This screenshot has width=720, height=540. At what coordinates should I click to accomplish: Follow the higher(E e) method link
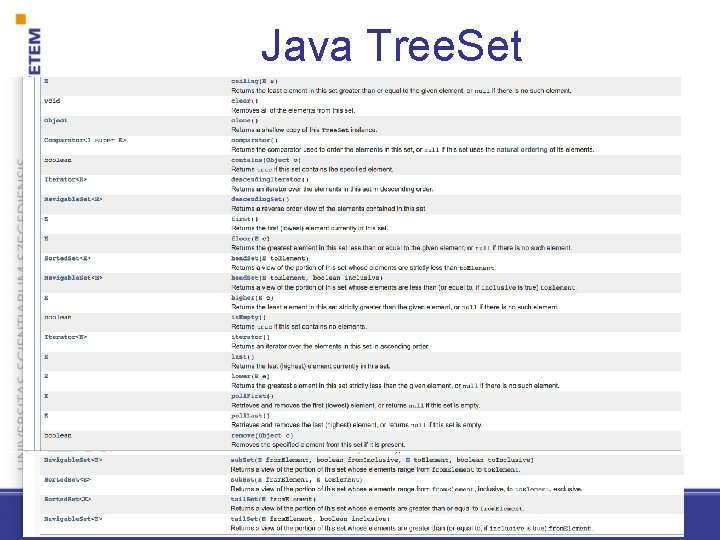(x=252, y=298)
